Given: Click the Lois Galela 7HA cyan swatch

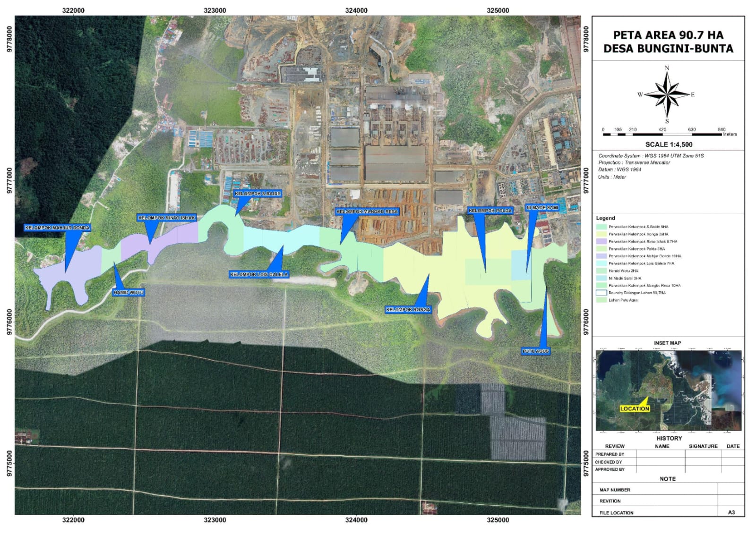Looking at the screenshot, I should coord(601,263).
